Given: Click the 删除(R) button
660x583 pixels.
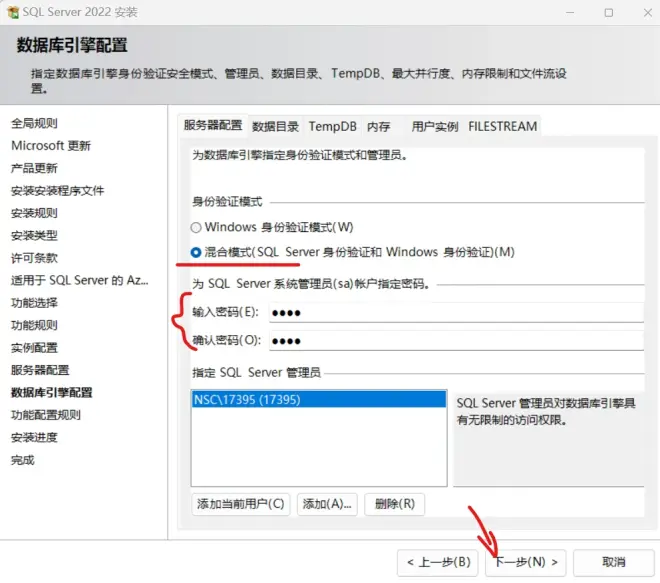Looking at the screenshot, I should (x=394, y=504).
